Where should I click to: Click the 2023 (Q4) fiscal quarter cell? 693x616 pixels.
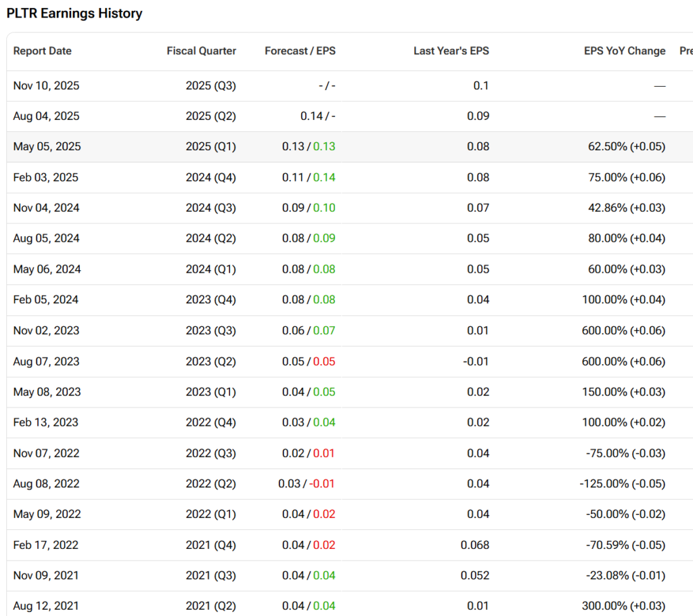tap(211, 299)
